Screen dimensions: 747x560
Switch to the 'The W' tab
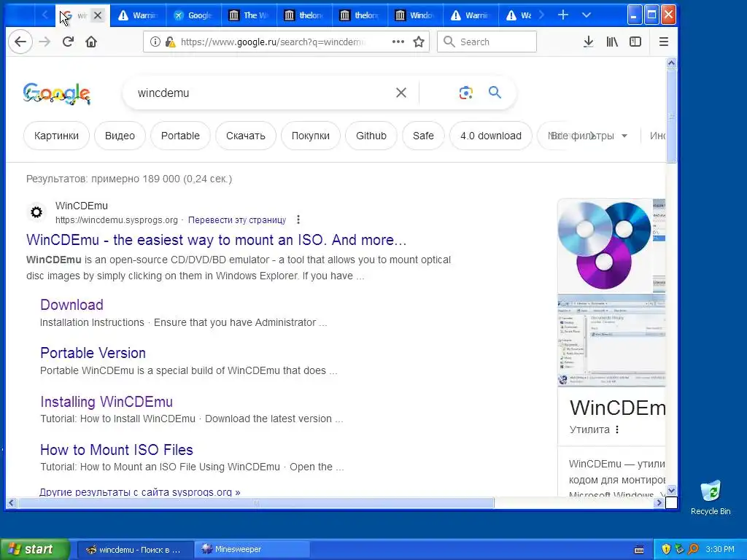coord(249,15)
